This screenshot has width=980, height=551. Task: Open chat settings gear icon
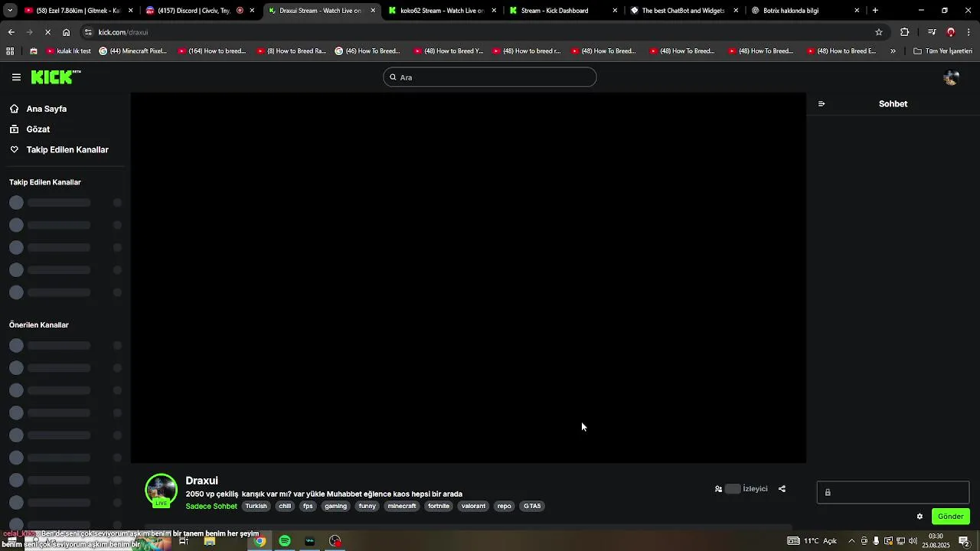[x=920, y=517]
